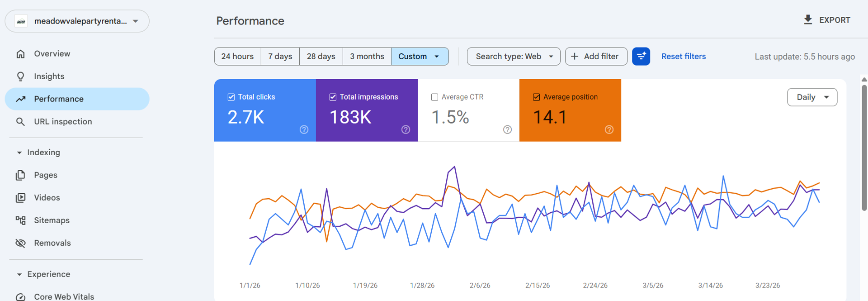
Task: Select the 28 days range tab
Action: [x=321, y=57]
